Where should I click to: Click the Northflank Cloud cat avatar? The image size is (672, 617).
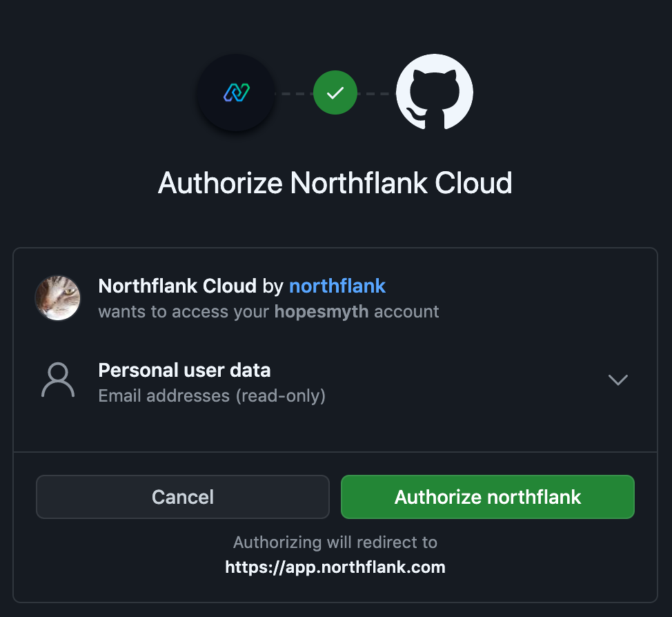point(58,298)
